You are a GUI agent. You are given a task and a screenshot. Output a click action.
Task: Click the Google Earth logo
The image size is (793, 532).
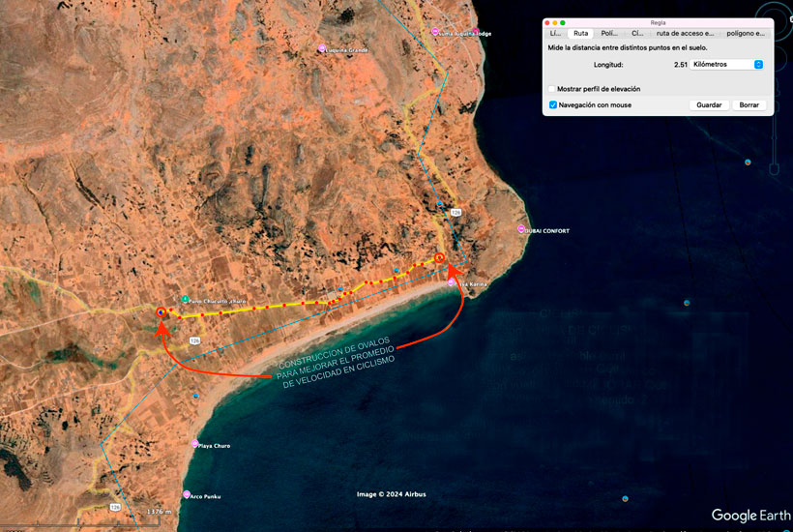click(x=749, y=516)
